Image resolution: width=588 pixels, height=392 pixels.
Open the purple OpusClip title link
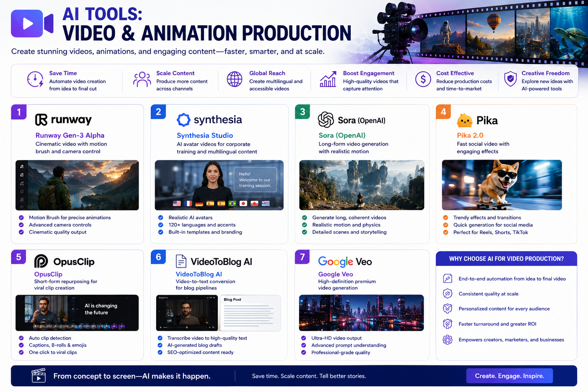pos(48,274)
